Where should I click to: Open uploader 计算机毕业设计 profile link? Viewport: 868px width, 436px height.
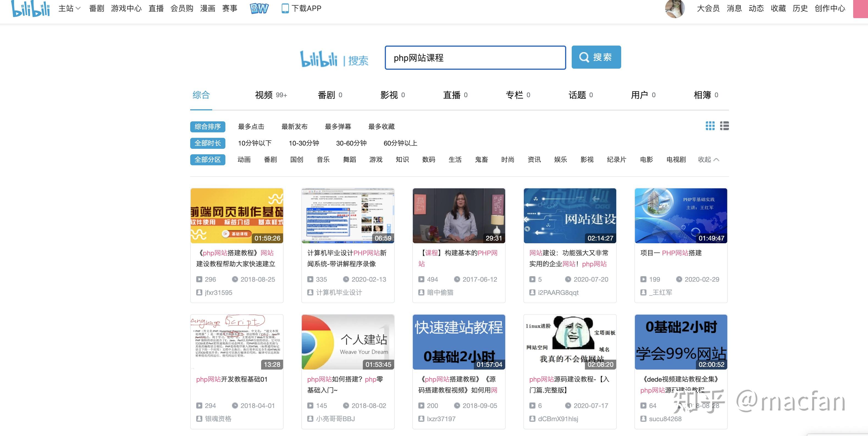point(339,293)
